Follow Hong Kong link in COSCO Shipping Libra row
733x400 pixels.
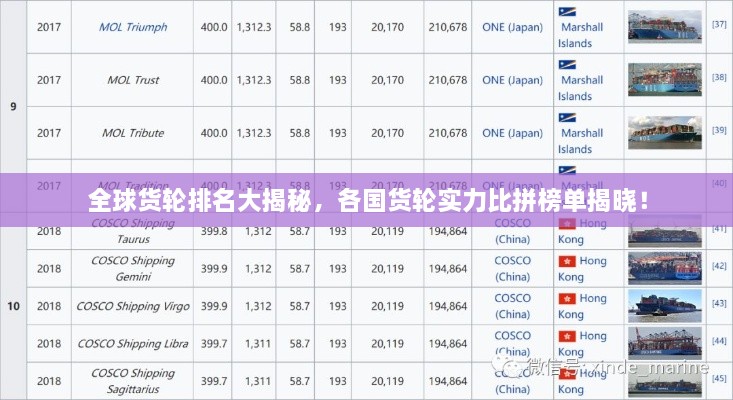click(582, 343)
